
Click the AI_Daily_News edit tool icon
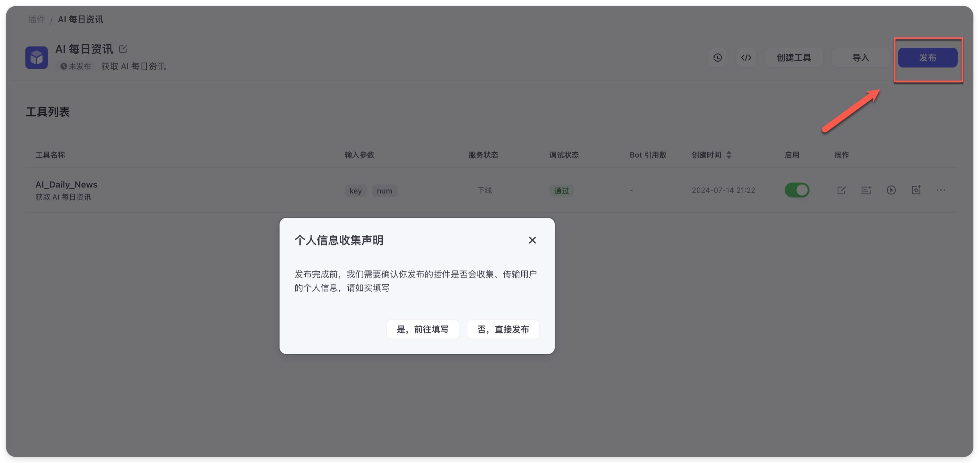(x=841, y=190)
